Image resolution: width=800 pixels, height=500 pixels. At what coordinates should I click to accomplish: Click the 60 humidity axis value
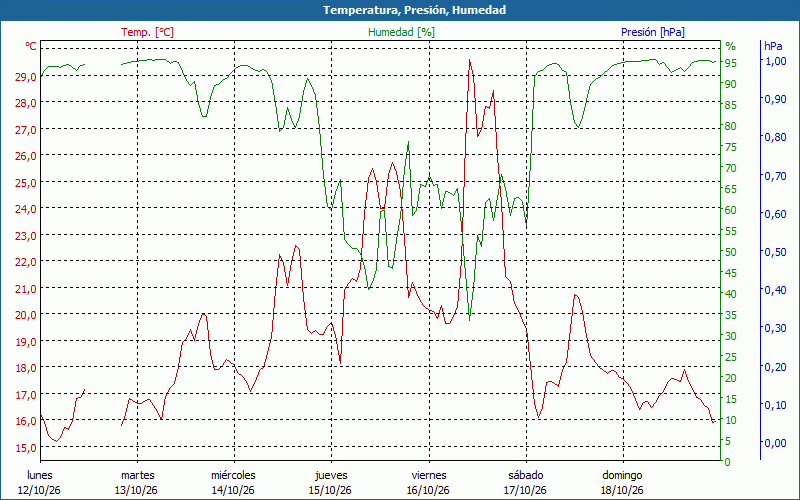tap(731, 210)
